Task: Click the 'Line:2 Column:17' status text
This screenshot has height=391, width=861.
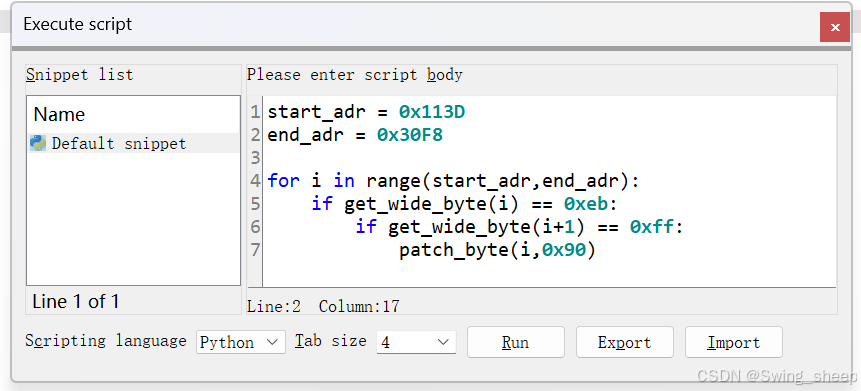Action: [x=323, y=306]
